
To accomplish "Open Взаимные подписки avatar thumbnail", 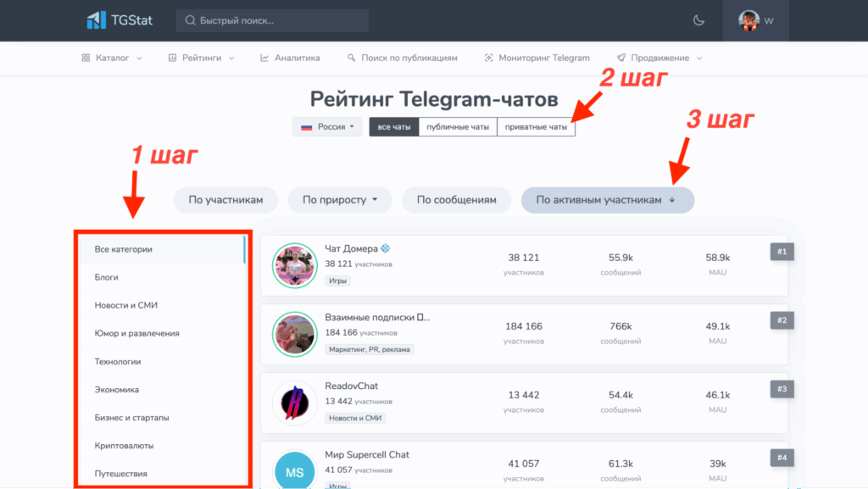I will tap(294, 334).
